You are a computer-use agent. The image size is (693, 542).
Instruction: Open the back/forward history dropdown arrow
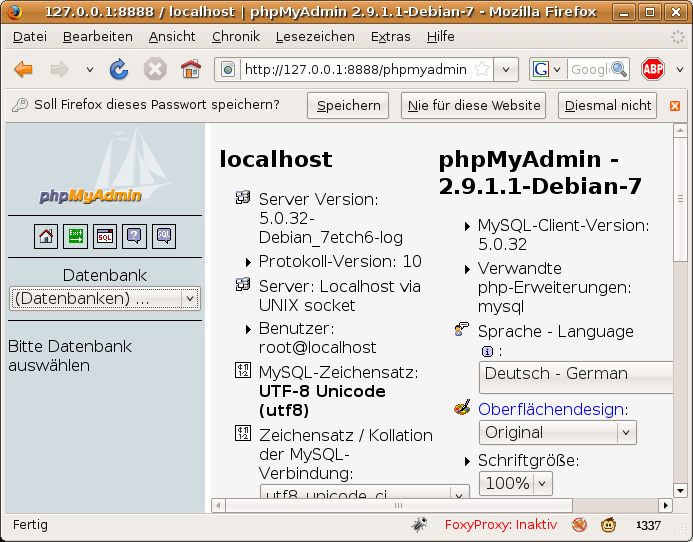pos(90,69)
